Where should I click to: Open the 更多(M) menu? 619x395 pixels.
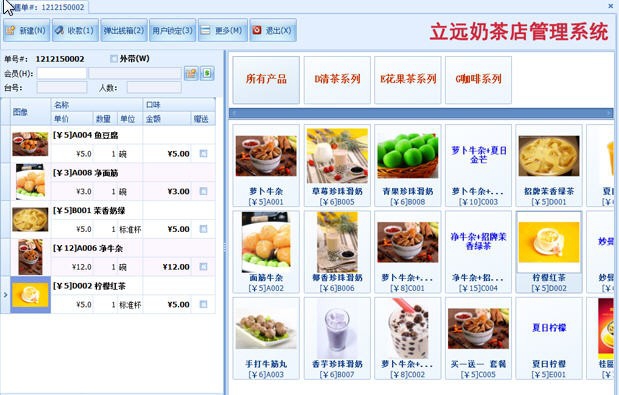point(223,30)
